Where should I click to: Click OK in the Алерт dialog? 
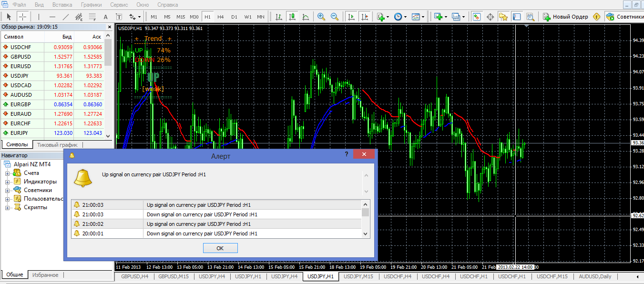tap(220, 248)
